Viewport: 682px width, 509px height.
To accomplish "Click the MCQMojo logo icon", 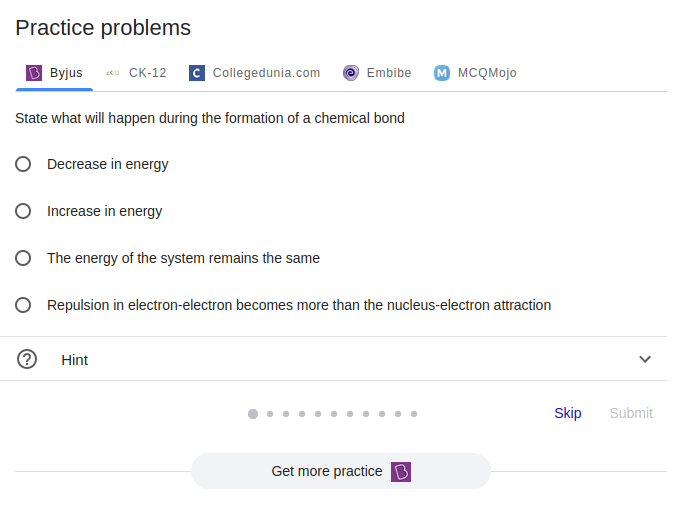I will (442, 73).
